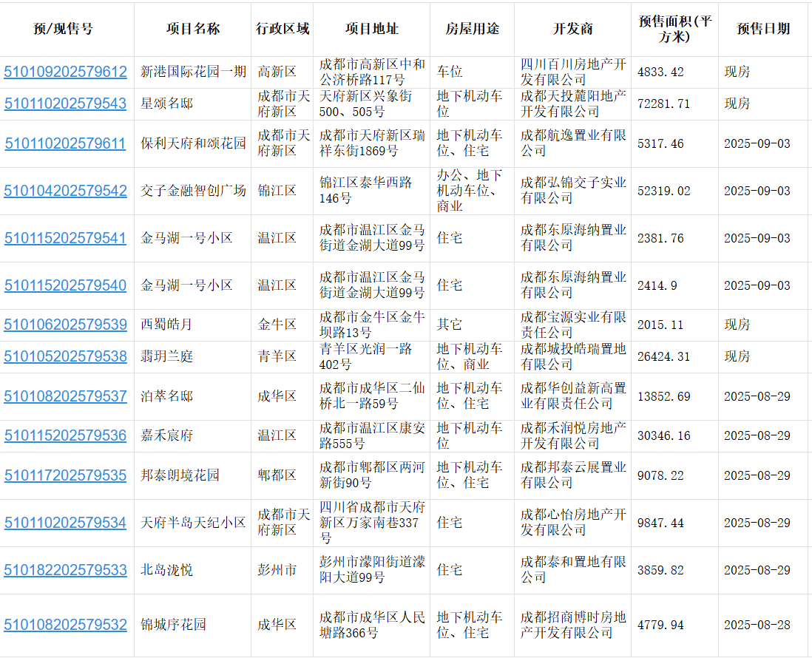This screenshot has height=658, width=812.
Task: Select project name 天府半岛天纪小区
Action: (193, 523)
